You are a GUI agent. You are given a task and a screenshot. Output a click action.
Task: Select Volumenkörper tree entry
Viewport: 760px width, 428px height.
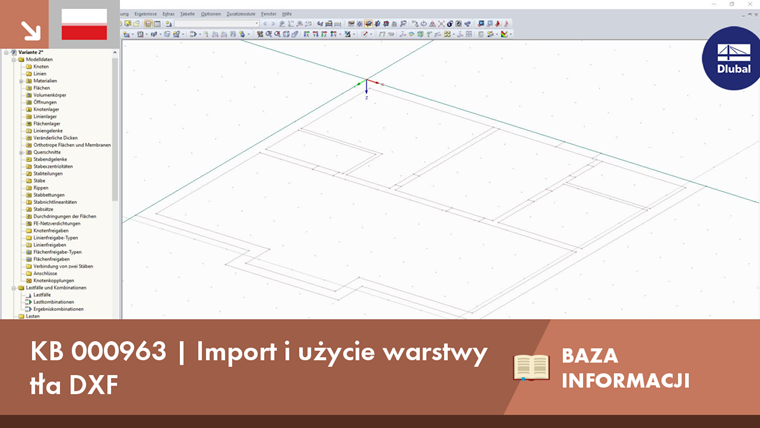tap(50, 95)
